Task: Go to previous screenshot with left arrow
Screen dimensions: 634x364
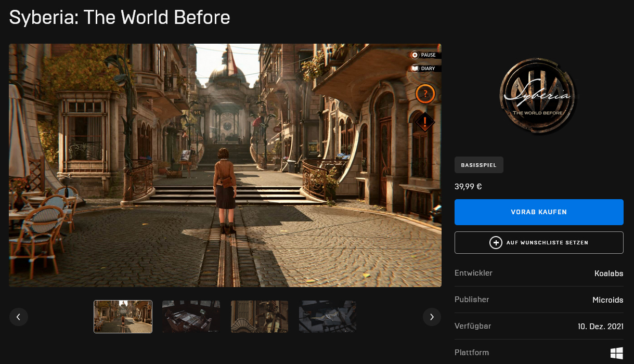Action: 18,317
